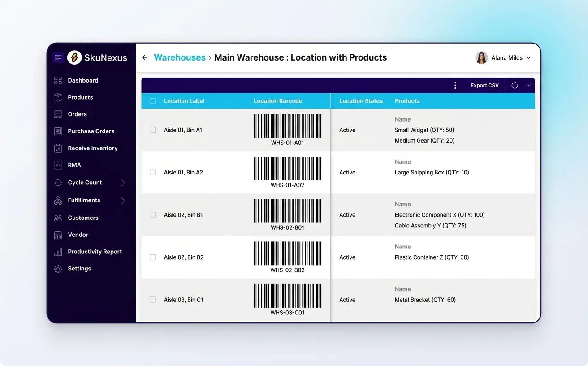Enable the select-all checkbox in the header
588x366 pixels.
pos(152,101)
